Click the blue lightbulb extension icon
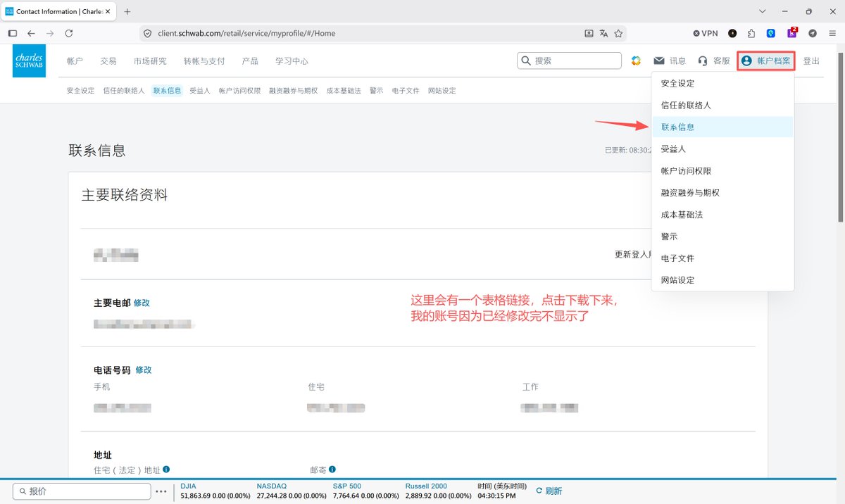845x504 pixels. [771, 33]
